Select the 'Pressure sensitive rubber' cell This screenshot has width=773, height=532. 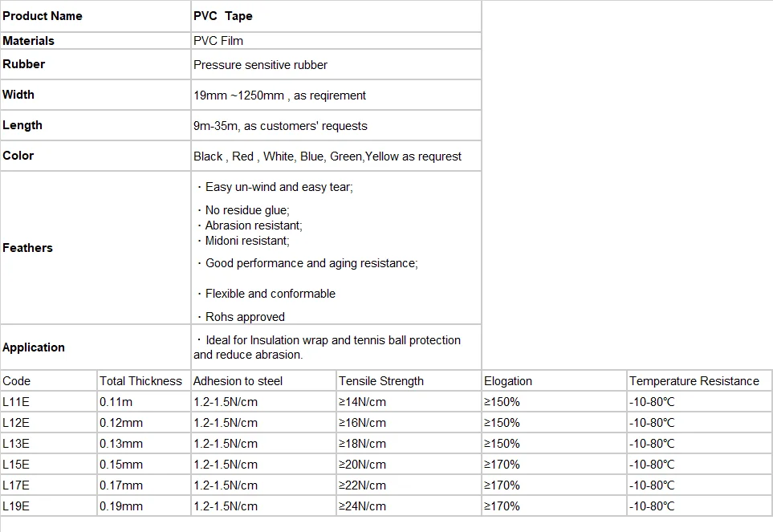click(261, 65)
